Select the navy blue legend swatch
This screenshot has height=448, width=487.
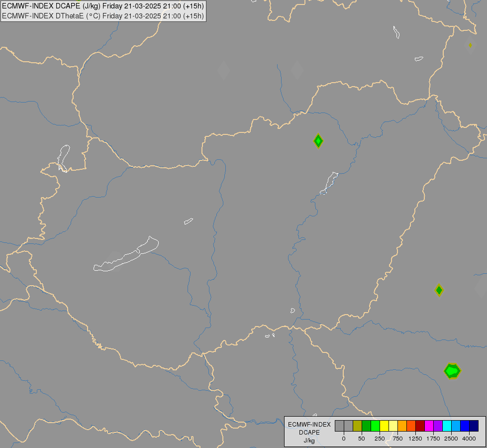pos(474,426)
